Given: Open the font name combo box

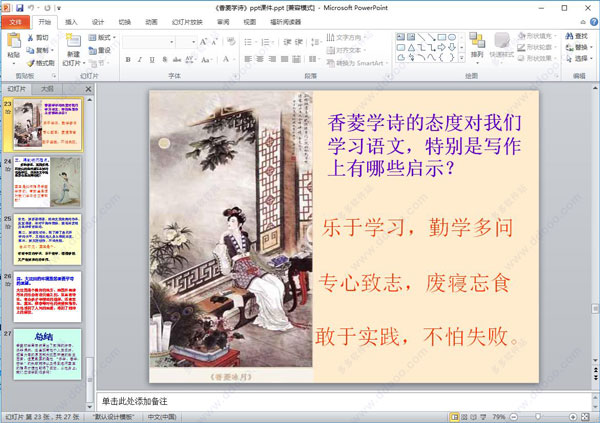Looking at the screenshot, I should tap(148, 42).
